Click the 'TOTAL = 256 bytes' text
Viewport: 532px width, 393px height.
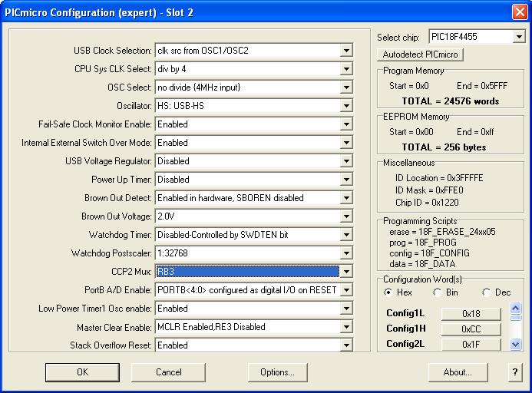click(444, 147)
